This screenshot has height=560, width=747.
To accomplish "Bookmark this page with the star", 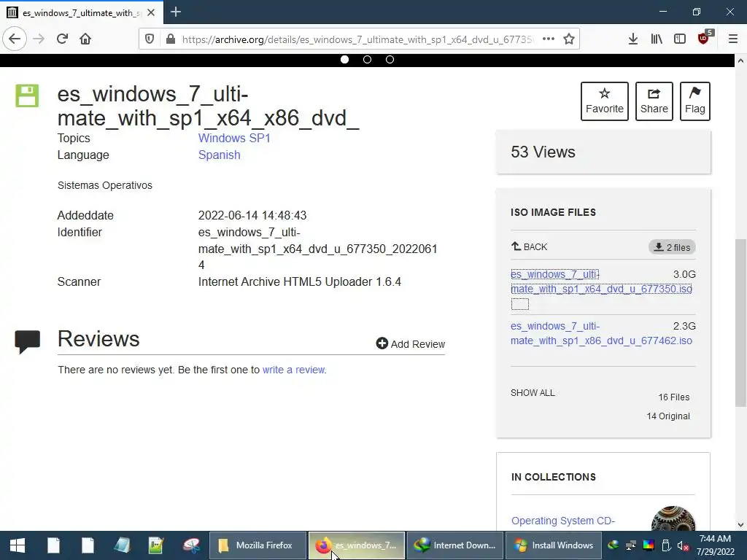I will [x=569, y=39].
